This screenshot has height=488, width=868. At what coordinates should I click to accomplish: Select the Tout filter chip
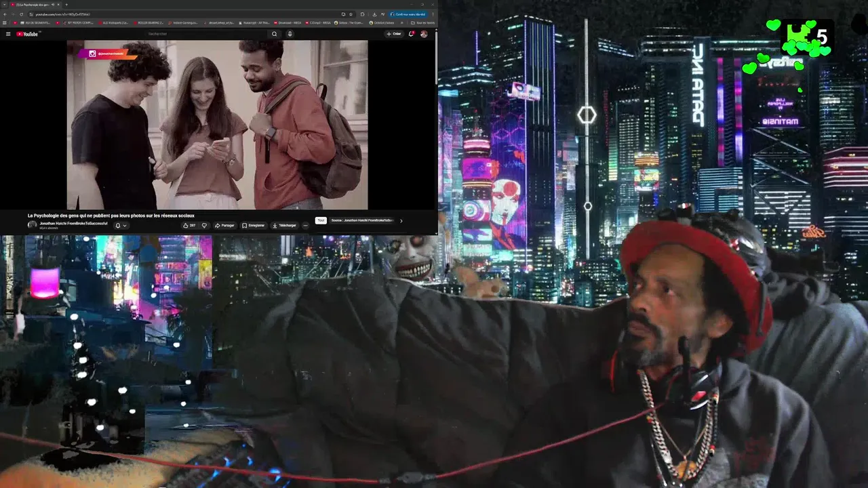tap(321, 220)
